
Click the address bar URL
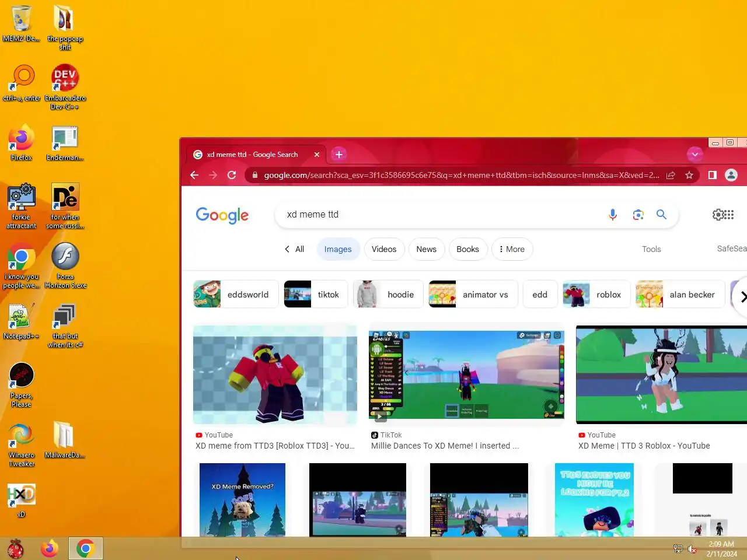(x=461, y=175)
